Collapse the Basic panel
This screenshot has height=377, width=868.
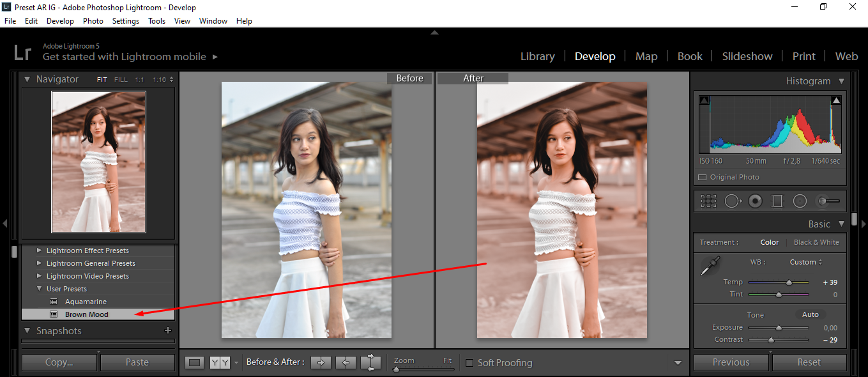[841, 224]
